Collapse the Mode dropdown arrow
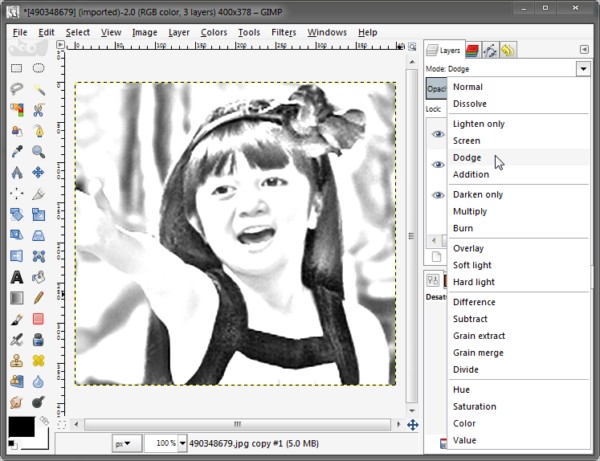600x461 pixels. [582, 68]
